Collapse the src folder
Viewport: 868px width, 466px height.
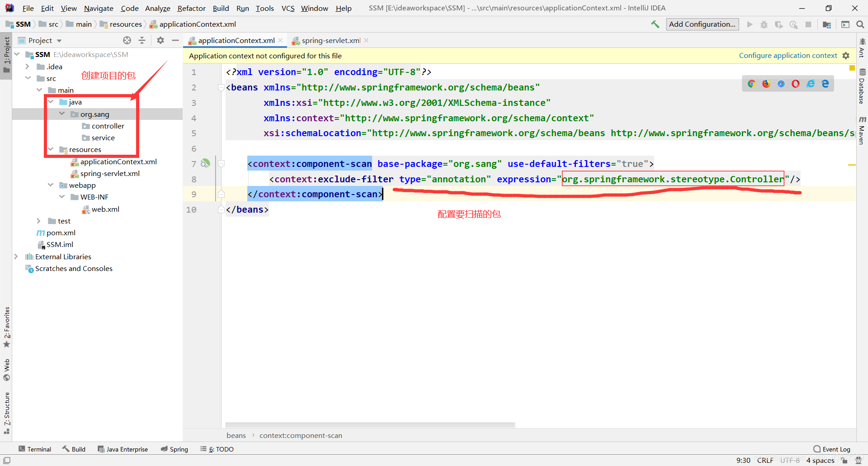tap(28, 78)
